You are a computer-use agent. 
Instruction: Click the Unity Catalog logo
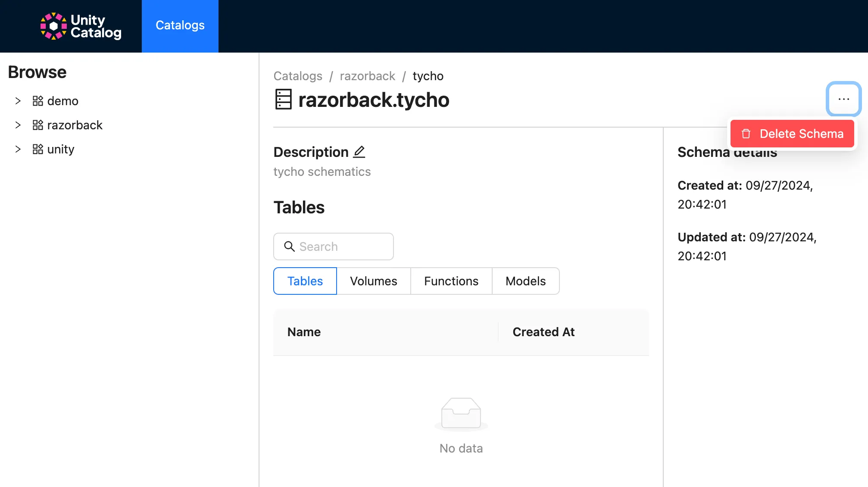point(80,26)
